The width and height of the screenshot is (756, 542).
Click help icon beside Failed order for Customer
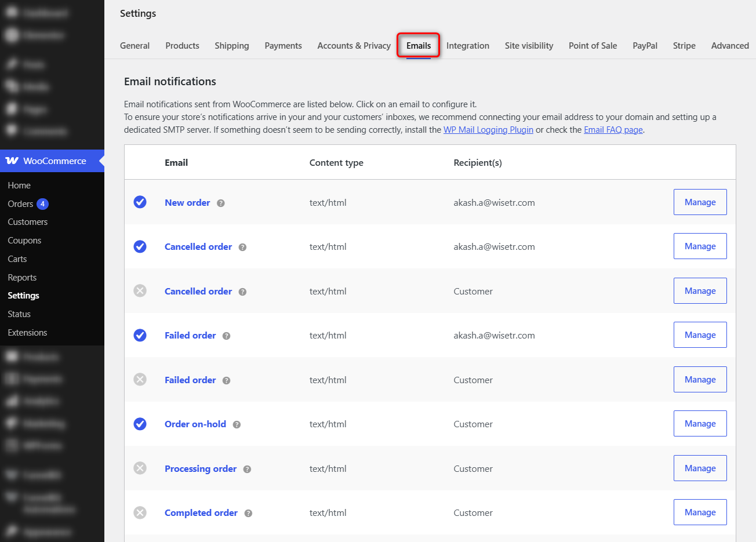click(x=227, y=380)
